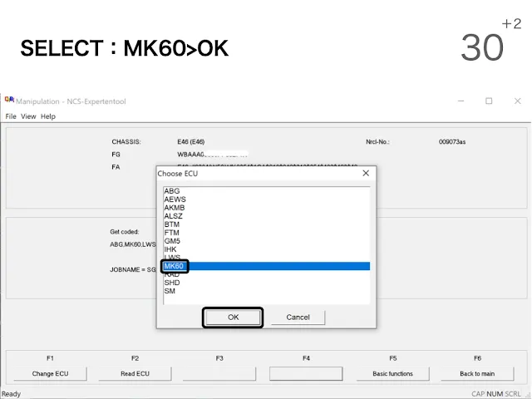Click the CHASSIS: label
The height and width of the screenshot is (399, 532).
[126, 142]
